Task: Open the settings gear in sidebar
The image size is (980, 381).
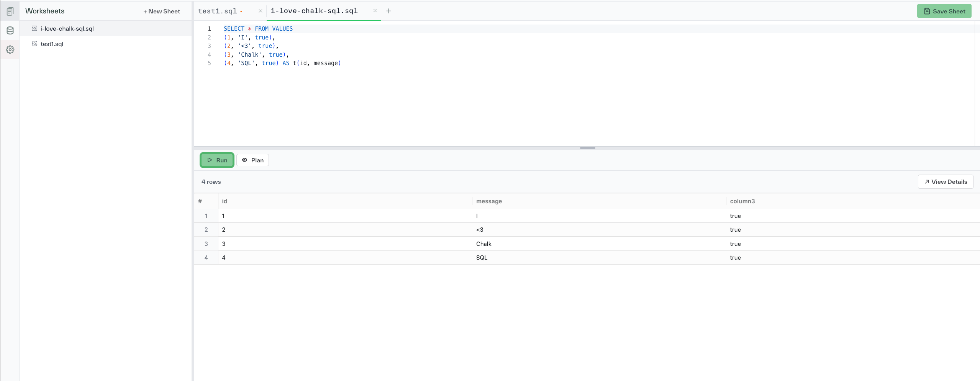Action: 10,49
